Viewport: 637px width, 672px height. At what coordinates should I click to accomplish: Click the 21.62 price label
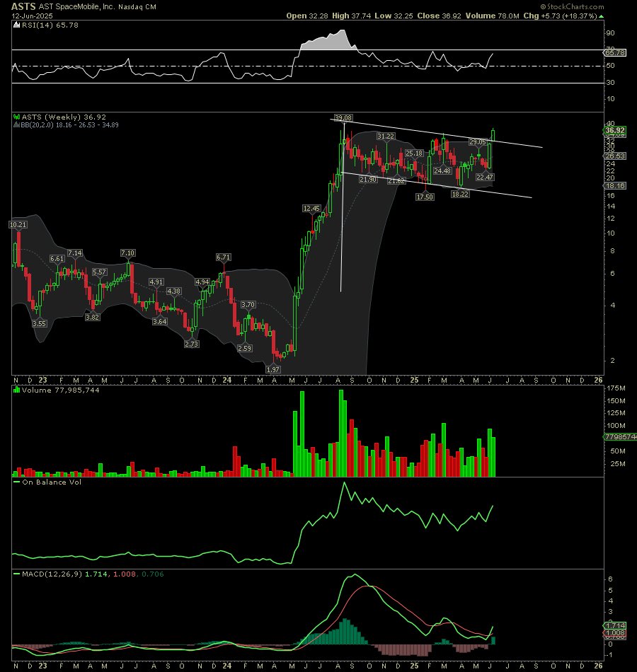[396, 181]
